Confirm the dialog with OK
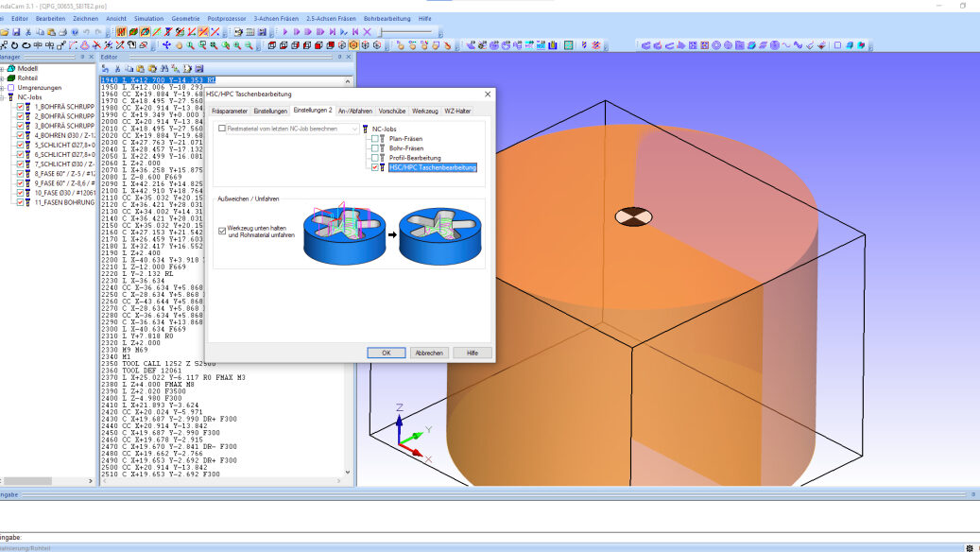Viewport: 980px width, 552px height. [386, 353]
